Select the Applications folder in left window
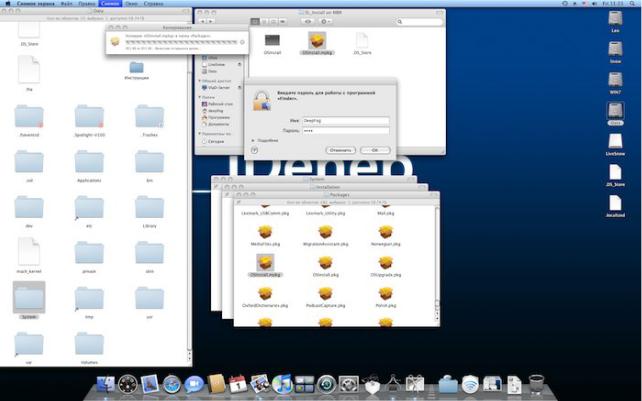Screen dimensions: 642x401 click(89, 166)
